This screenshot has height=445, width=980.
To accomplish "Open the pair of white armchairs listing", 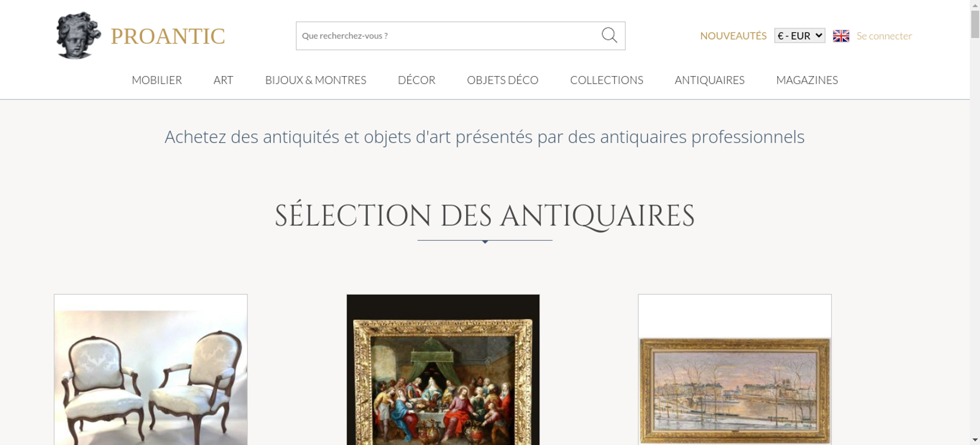I will 150,370.
